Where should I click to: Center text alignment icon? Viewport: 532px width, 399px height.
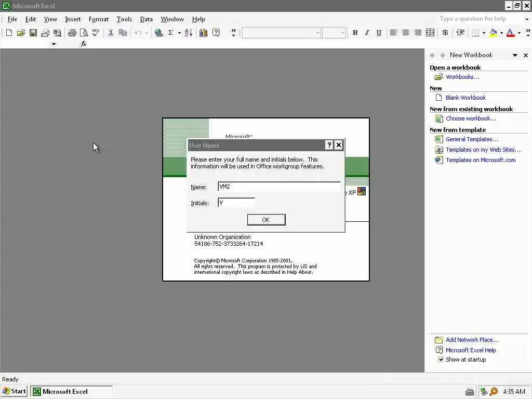(405, 33)
